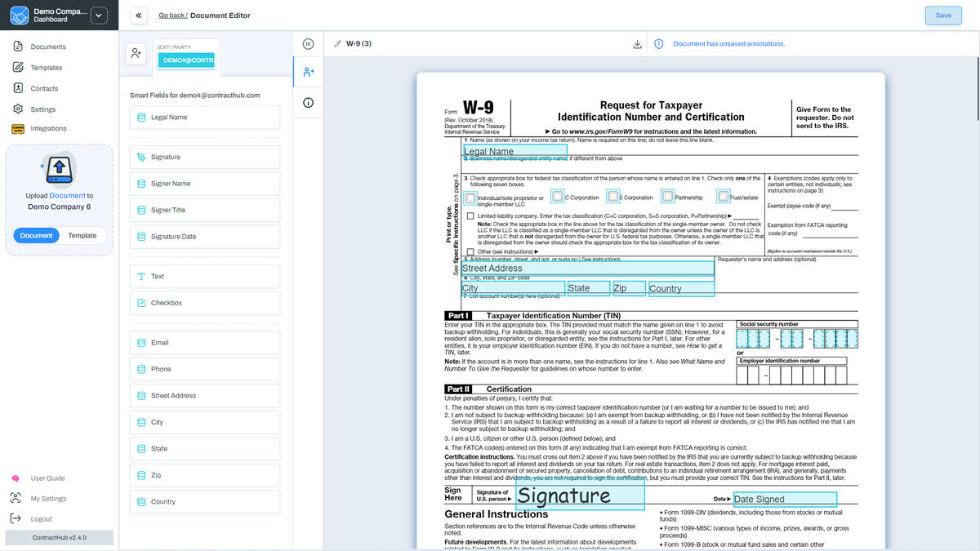This screenshot has height=551, width=980.
Task: Select the add signer icon in vertical strip
Action: tap(308, 73)
